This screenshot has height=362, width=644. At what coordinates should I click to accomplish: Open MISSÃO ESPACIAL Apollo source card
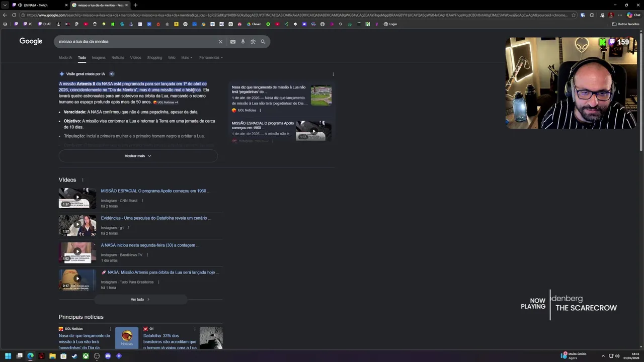[282, 131]
